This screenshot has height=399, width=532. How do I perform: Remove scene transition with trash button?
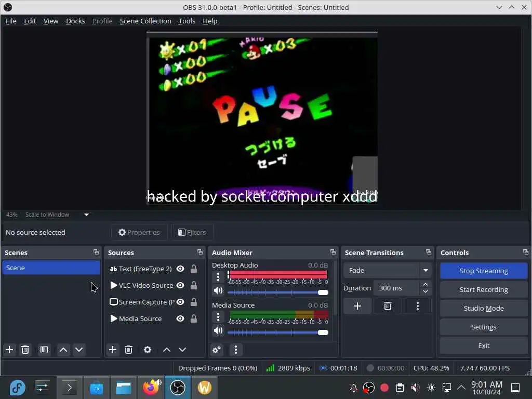(388, 306)
